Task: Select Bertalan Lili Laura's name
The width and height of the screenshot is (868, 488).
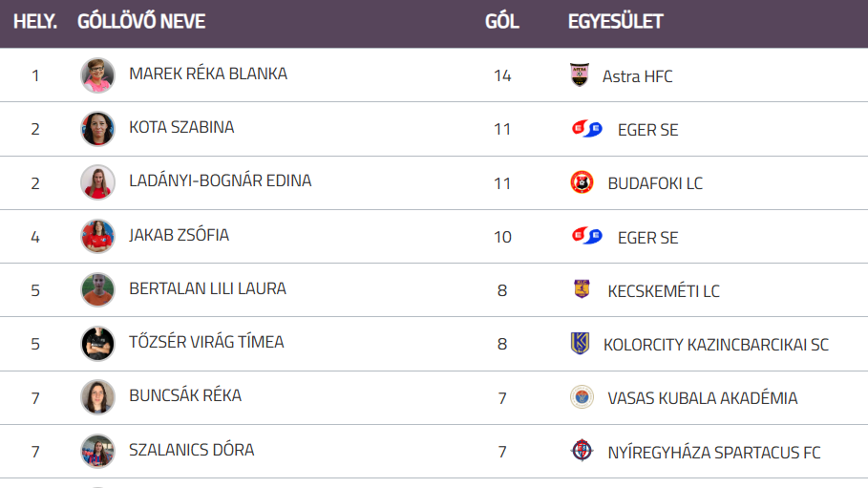Action: point(207,288)
